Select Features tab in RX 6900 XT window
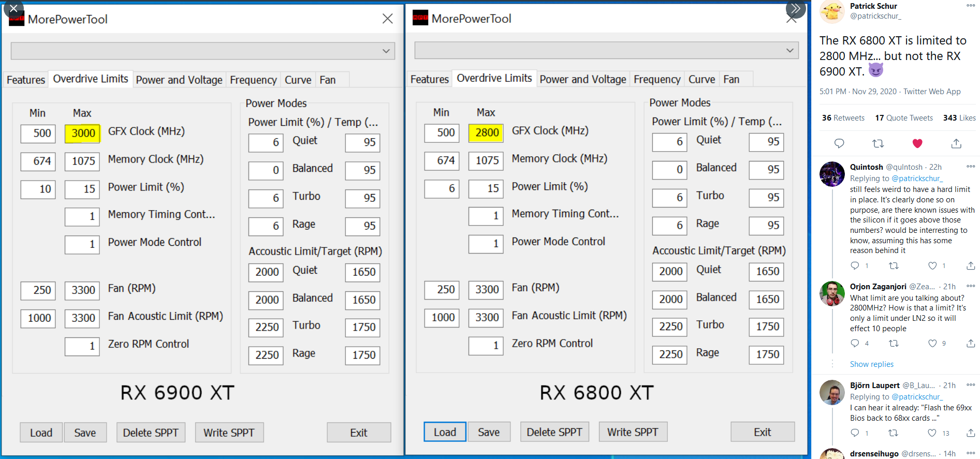The height and width of the screenshot is (459, 980). 26,80
